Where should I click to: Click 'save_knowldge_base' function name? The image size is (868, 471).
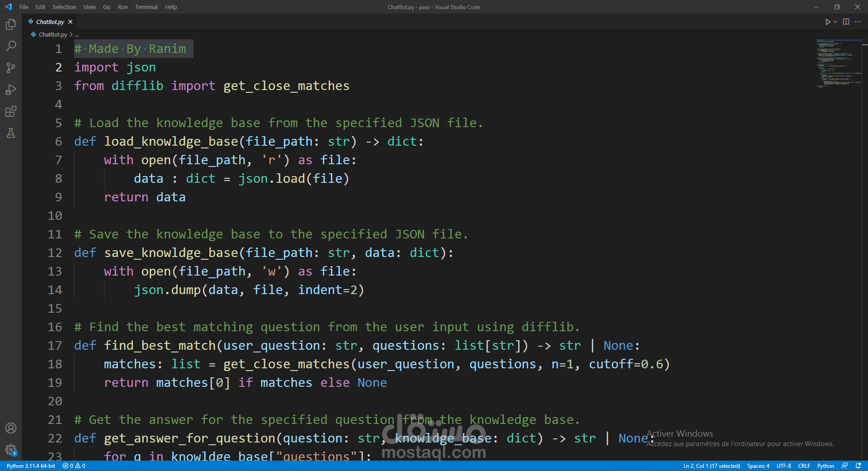(171, 253)
